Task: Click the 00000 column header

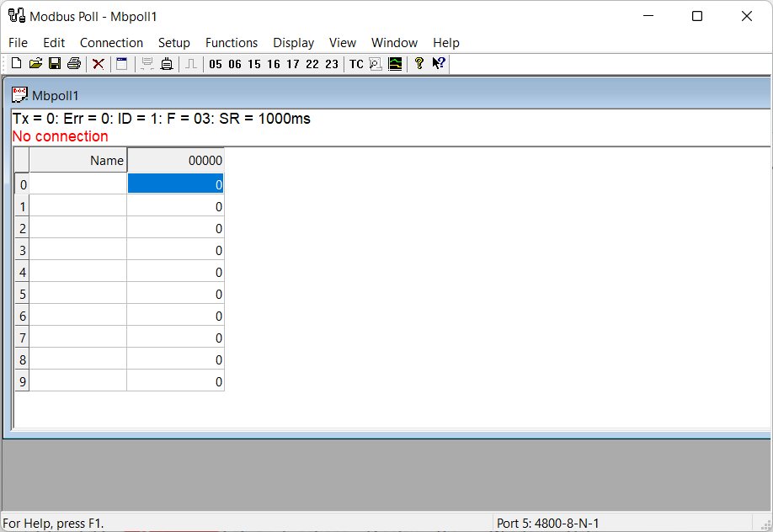Action: tap(175, 160)
